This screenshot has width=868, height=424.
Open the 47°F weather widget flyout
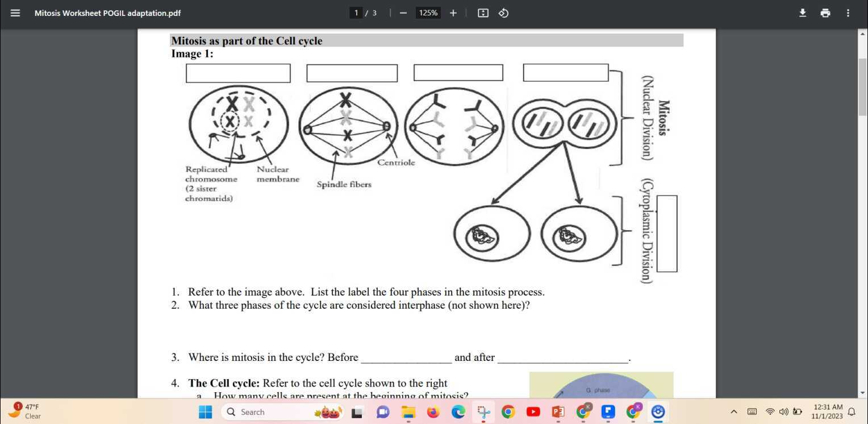click(27, 410)
